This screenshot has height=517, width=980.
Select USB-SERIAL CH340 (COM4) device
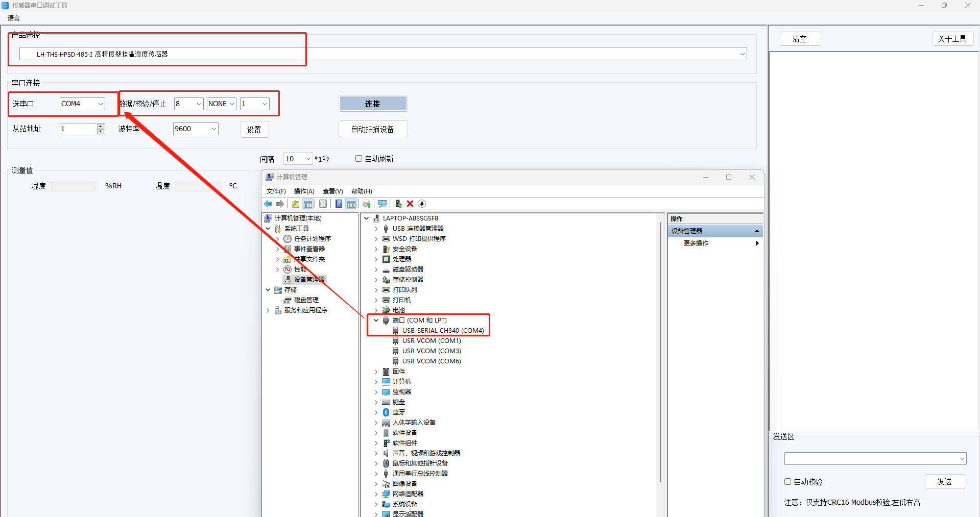(x=443, y=331)
